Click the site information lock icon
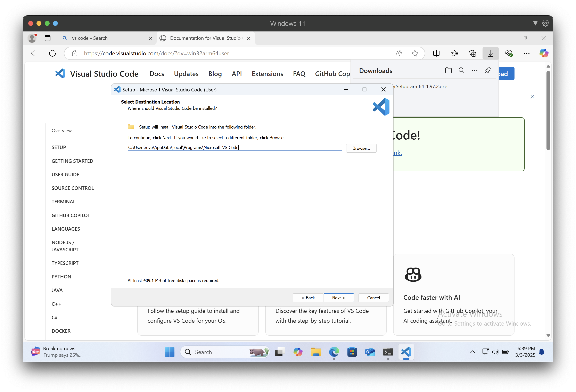 75,53
